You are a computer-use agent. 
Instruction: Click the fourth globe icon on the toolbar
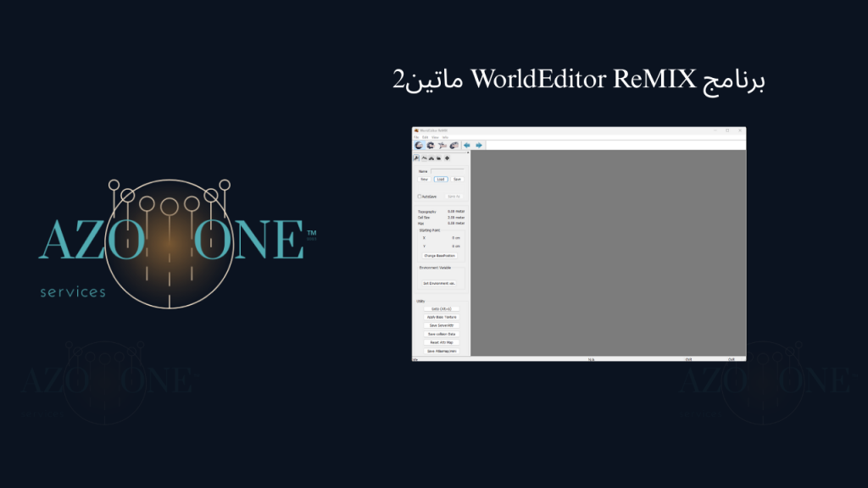point(454,145)
